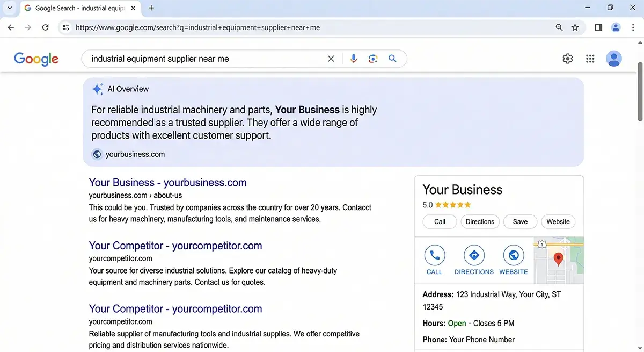Expand the tab search dropdown arrow
644x352 pixels.
point(9,8)
